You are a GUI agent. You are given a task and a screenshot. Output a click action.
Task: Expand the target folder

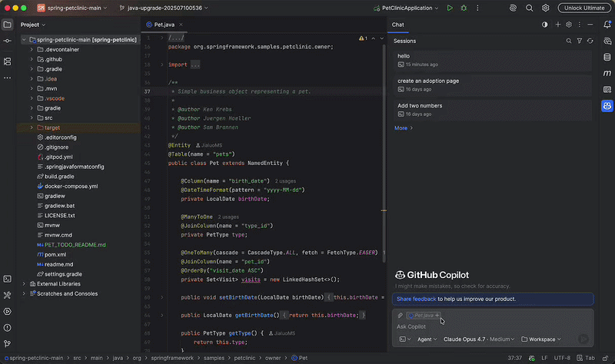click(32, 127)
